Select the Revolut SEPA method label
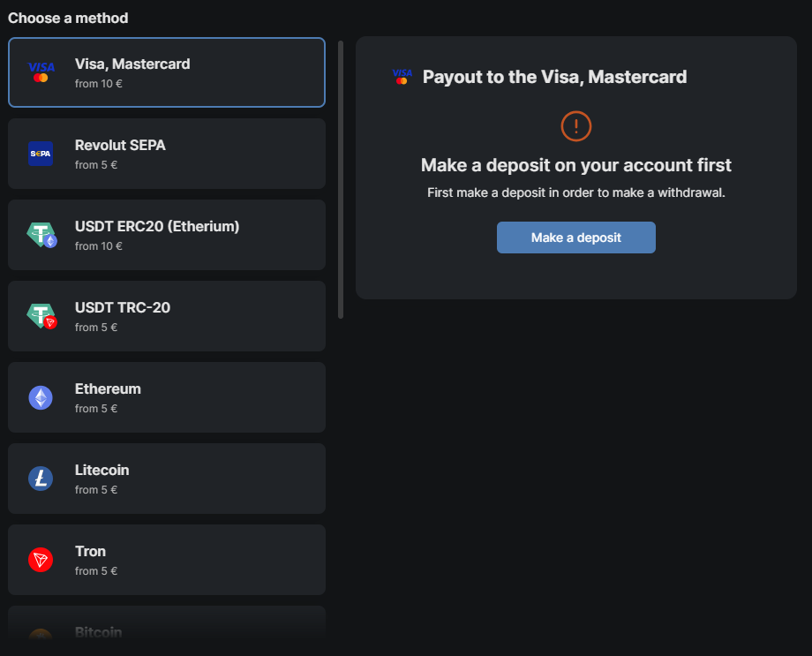The height and width of the screenshot is (656, 812). (x=120, y=145)
